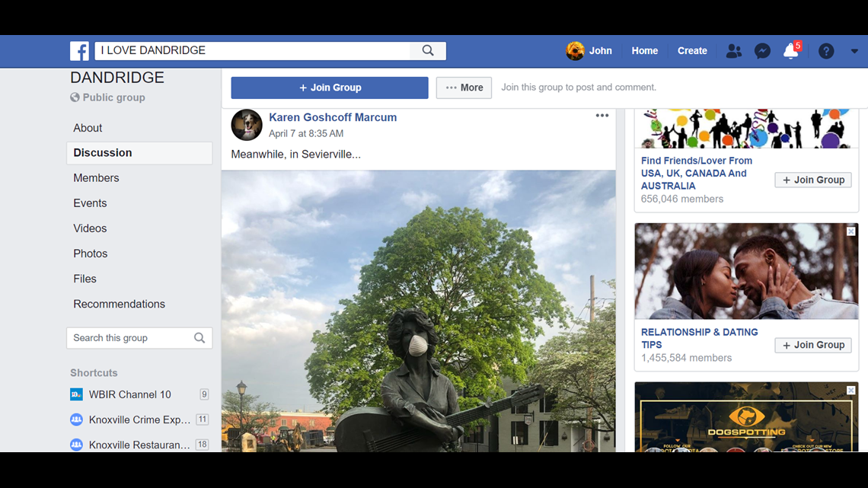Open Knoxville Restauran... shortcut

[x=139, y=445]
